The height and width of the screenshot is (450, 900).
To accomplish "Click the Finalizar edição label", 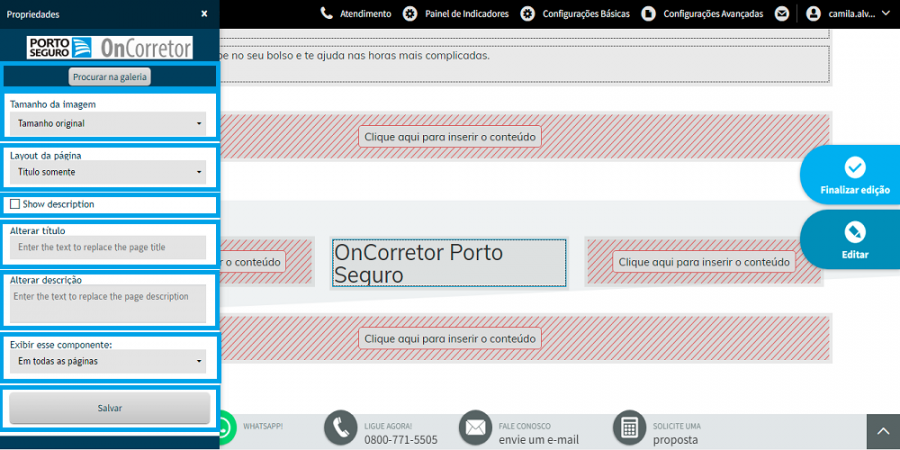I will [855, 190].
